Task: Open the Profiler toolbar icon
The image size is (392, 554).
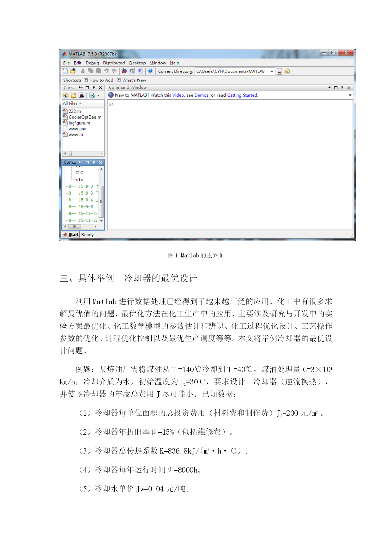Action: coord(140,71)
